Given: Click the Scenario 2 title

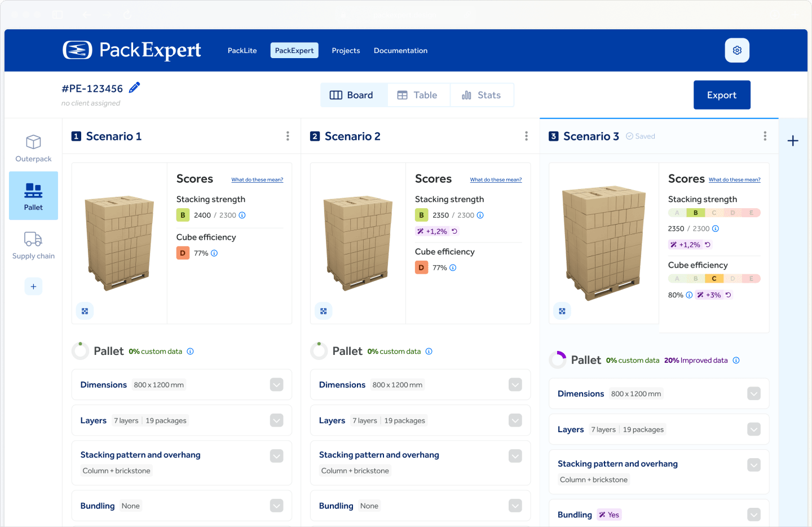Looking at the screenshot, I should click(x=352, y=137).
